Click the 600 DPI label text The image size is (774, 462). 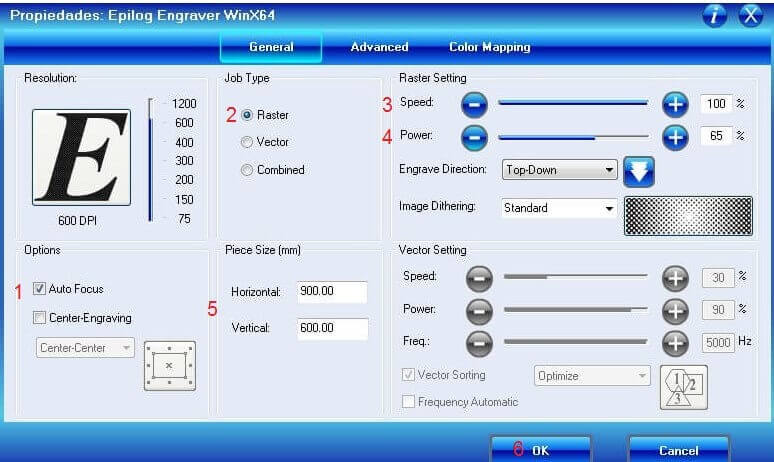(77, 221)
